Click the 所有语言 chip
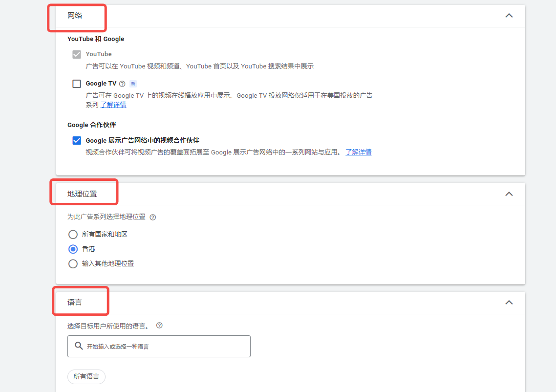556x392 pixels. point(86,376)
